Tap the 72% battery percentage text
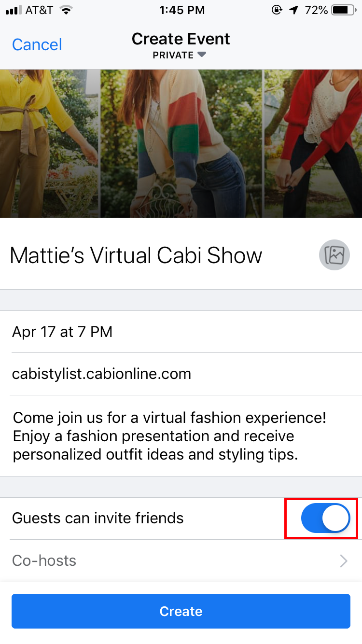 click(316, 10)
